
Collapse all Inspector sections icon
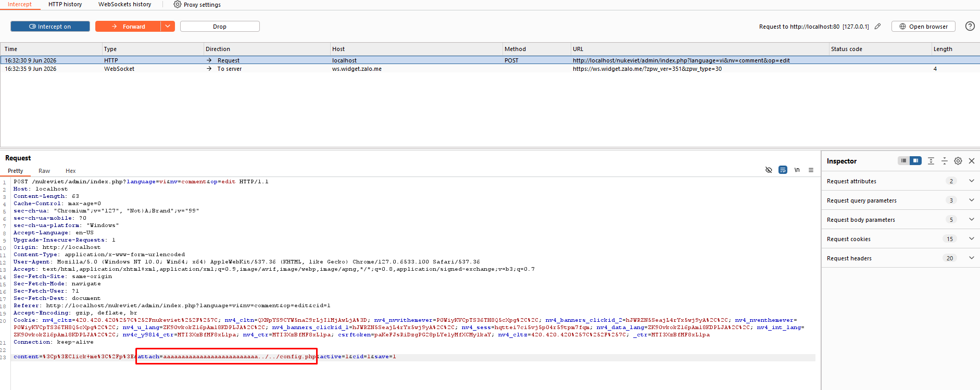coord(944,161)
